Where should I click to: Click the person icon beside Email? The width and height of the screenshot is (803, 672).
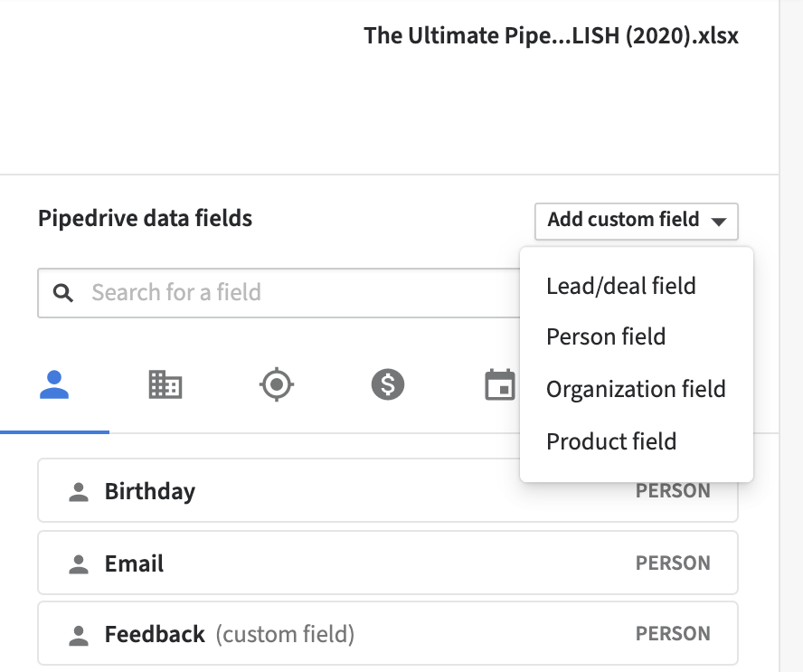point(79,564)
